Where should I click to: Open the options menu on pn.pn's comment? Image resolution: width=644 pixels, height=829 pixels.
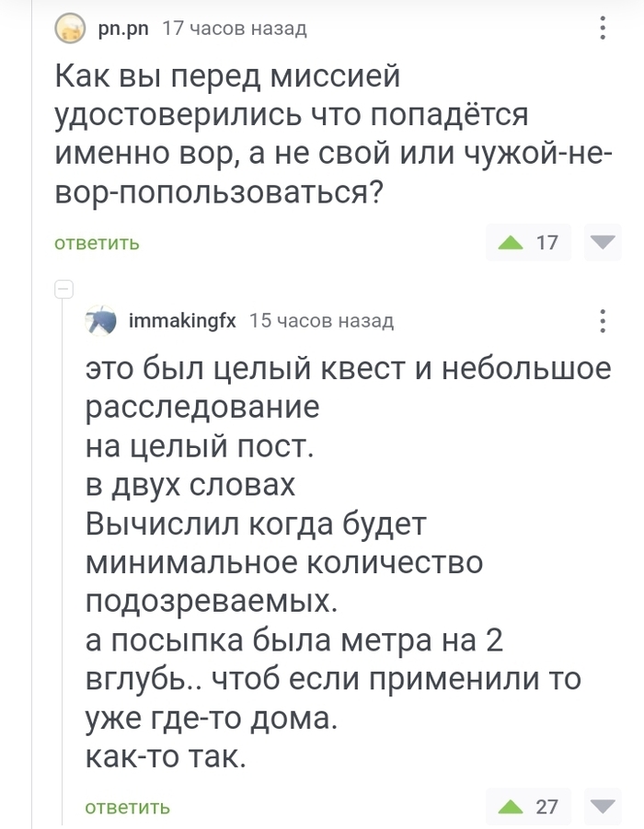(x=603, y=29)
